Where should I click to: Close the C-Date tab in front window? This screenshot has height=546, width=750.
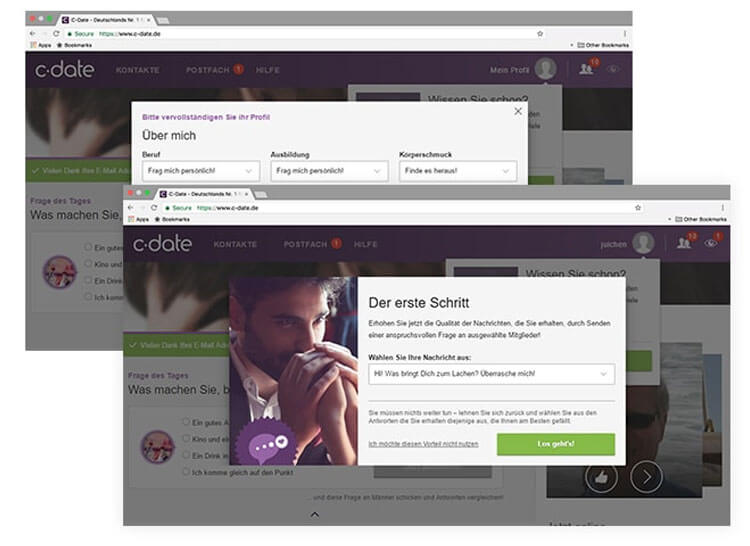246,194
